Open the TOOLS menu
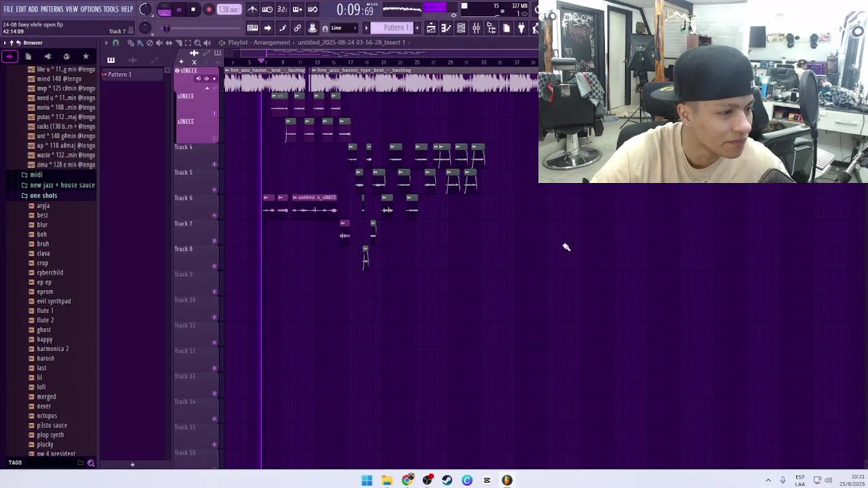 click(x=111, y=9)
